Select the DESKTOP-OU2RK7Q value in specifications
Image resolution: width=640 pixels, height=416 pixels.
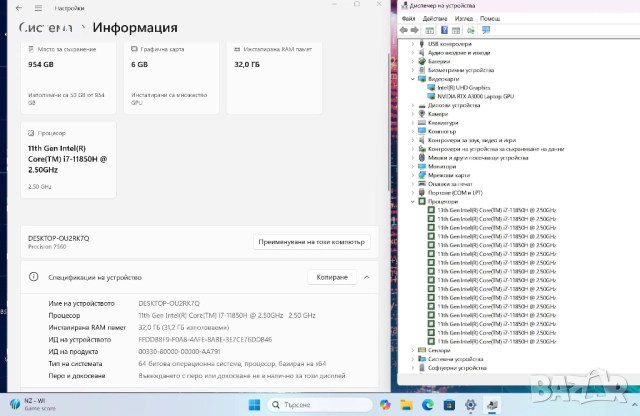coord(169,303)
